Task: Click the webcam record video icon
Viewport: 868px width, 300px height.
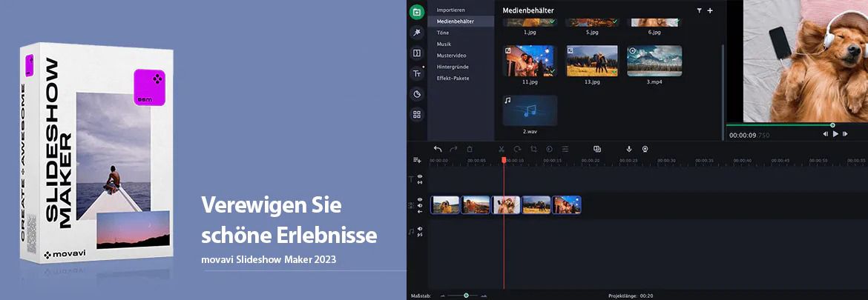Action: tap(645, 149)
